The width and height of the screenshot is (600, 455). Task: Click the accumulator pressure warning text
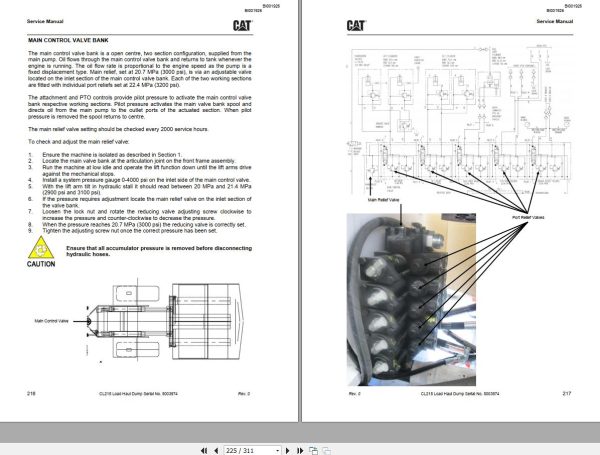159,251
